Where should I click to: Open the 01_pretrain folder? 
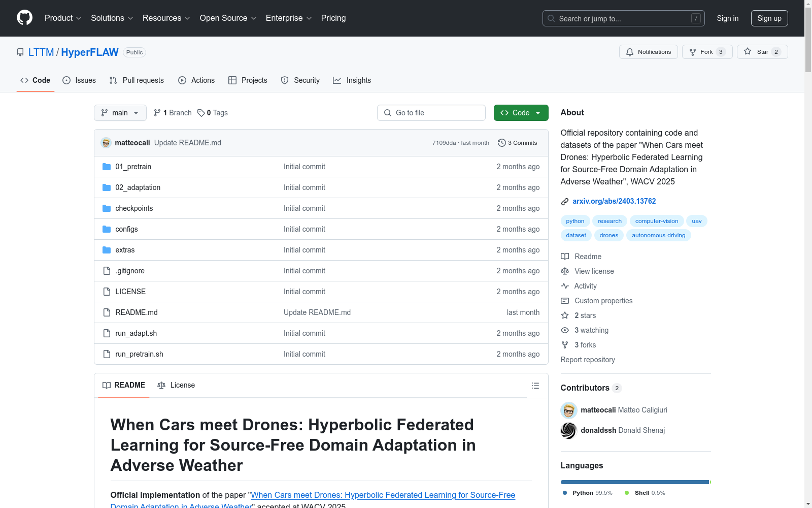coord(133,167)
